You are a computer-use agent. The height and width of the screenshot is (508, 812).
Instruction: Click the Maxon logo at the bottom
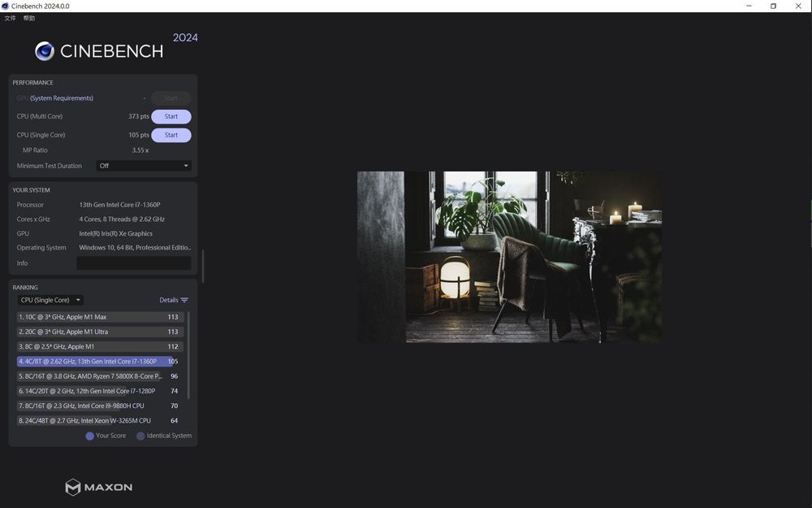click(99, 486)
